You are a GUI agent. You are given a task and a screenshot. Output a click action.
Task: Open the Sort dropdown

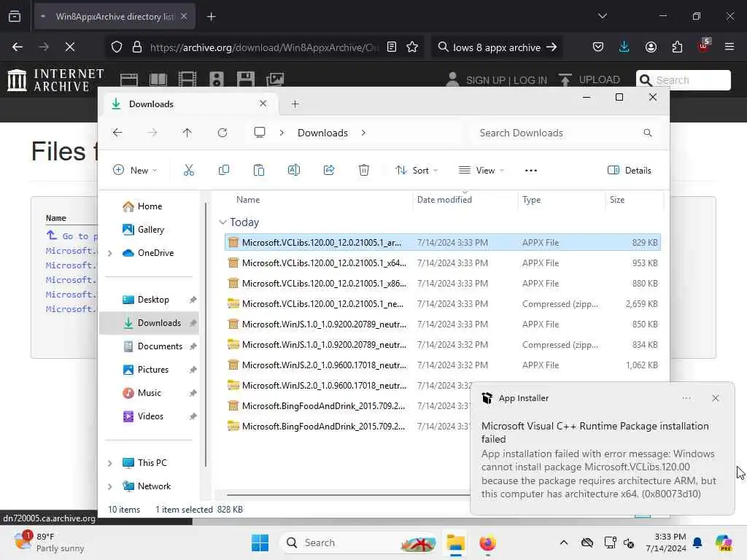pyautogui.click(x=417, y=170)
